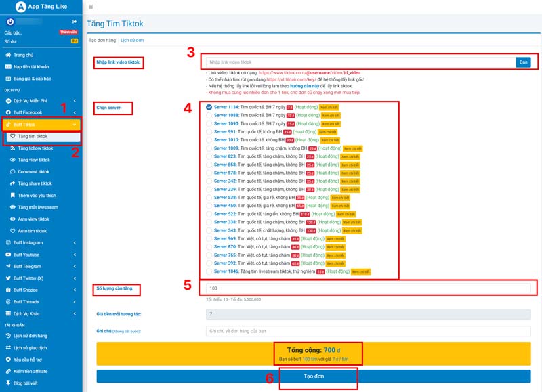
Task: Pick Server 538 radio button
Action: (x=209, y=198)
